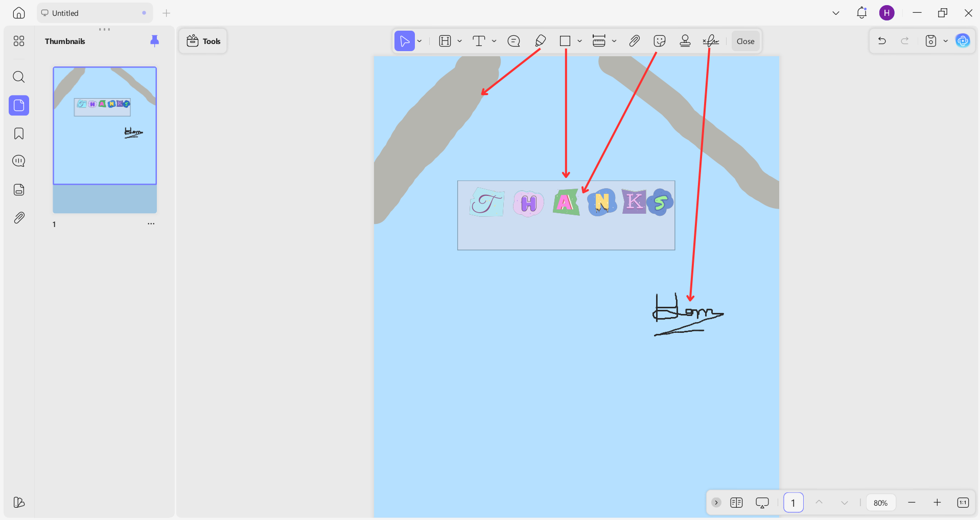Image resolution: width=980 pixels, height=520 pixels.
Task: Choose the text markup highlight tool
Action: click(x=445, y=41)
